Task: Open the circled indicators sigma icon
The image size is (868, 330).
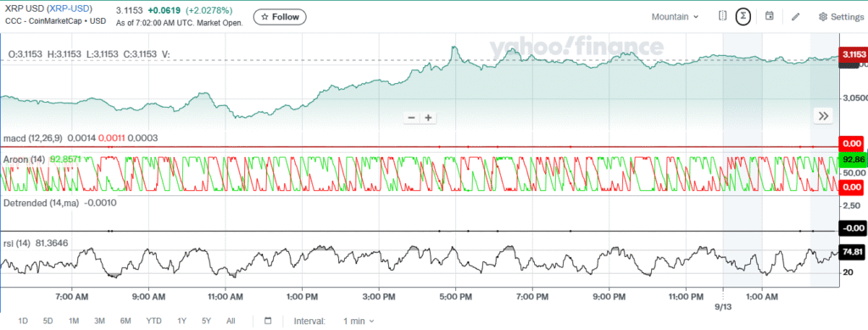Action: [x=743, y=17]
